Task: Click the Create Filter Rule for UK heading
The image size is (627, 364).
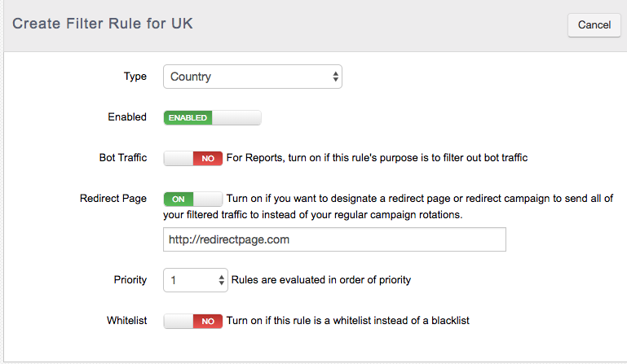Action: tap(103, 24)
